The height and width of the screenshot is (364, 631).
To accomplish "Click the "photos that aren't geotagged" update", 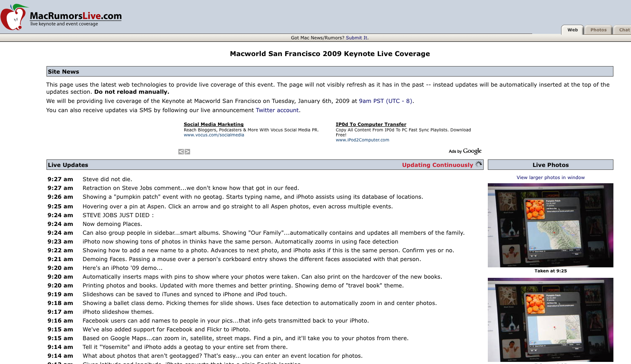I will click(x=222, y=356).
